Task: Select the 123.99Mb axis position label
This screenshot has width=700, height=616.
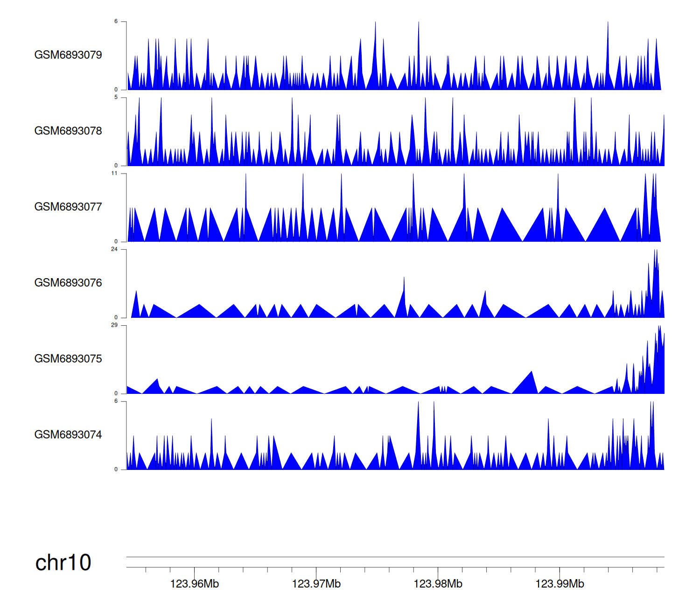Action: (560, 584)
